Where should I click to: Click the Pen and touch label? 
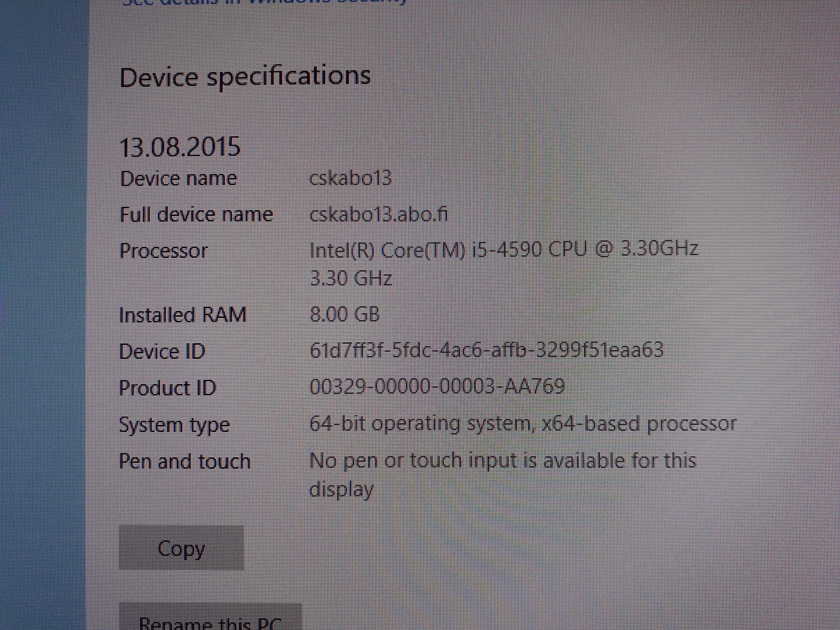(x=185, y=461)
